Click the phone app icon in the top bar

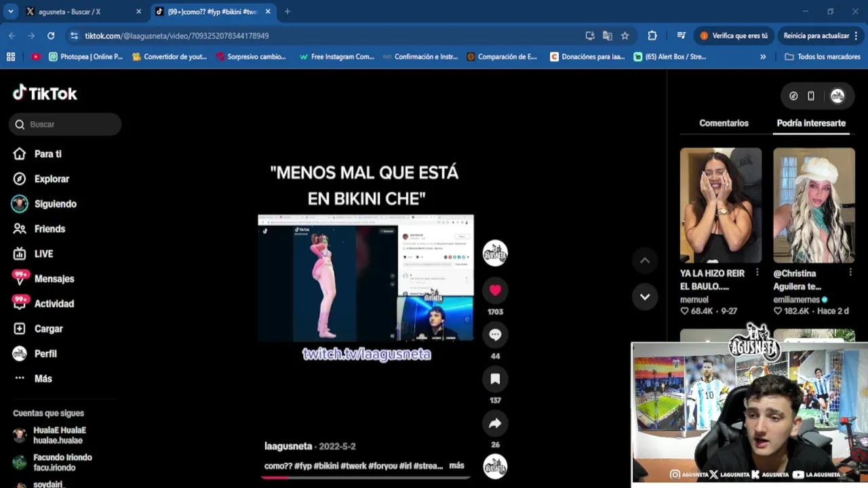(811, 96)
